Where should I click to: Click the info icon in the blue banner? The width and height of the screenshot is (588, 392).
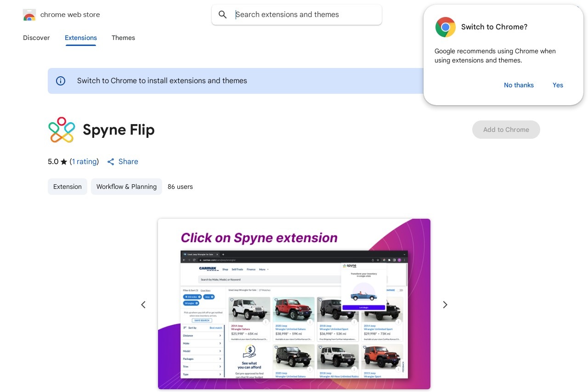(61, 81)
